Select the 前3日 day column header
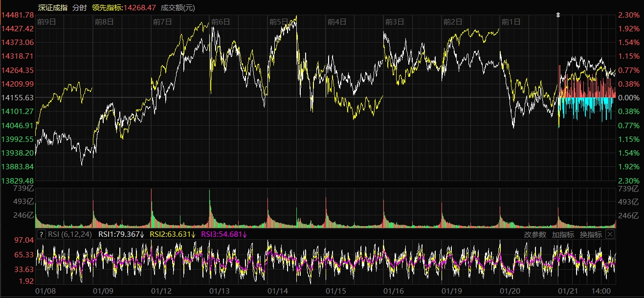The image size is (644, 298). pos(395,22)
